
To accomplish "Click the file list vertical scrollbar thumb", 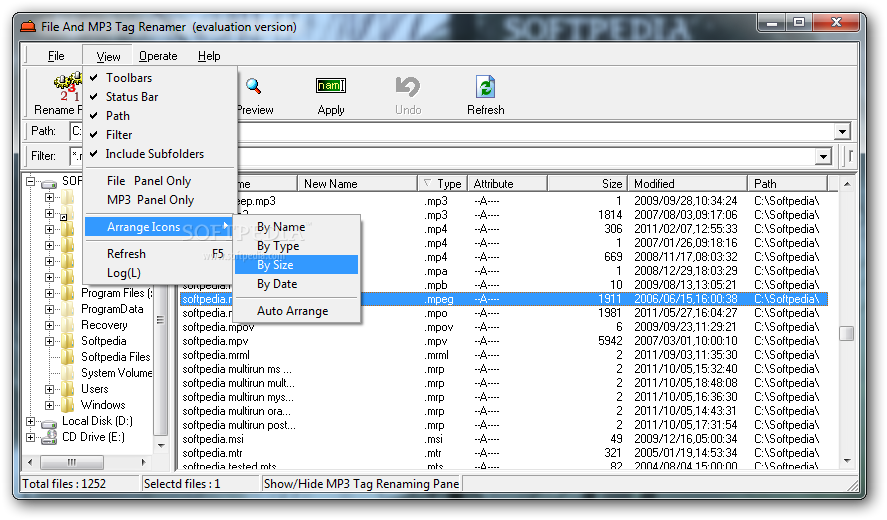I will pos(846,333).
